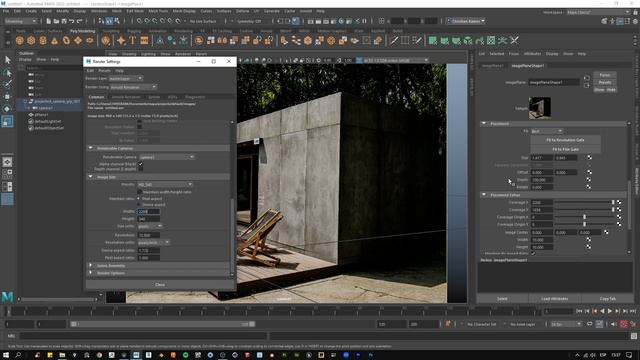Collapse the Image Size section
This screenshot has width=640, height=360.
pyautogui.click(x=91, y=177)
